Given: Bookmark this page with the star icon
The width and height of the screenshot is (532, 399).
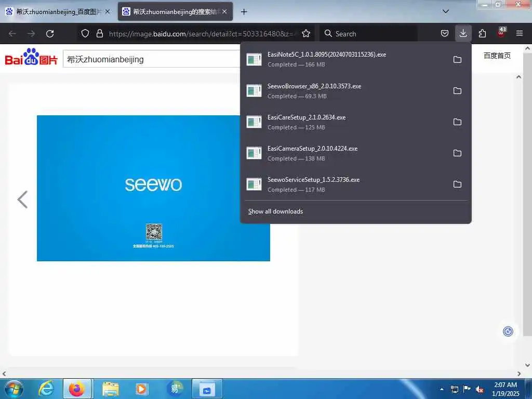Looking at the screenshot, I should pyautogui.click(x=306, y=33).
